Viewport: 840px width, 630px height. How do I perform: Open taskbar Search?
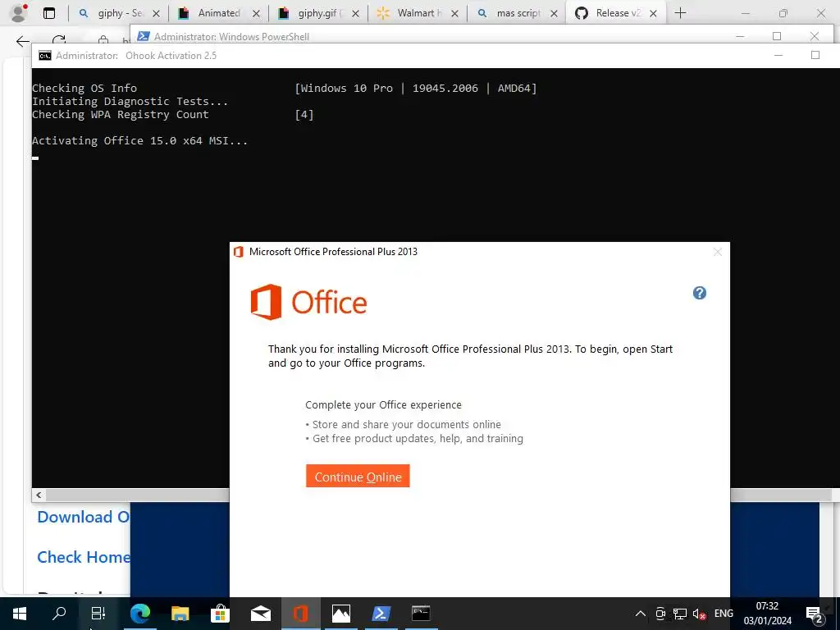coord(59,614)
